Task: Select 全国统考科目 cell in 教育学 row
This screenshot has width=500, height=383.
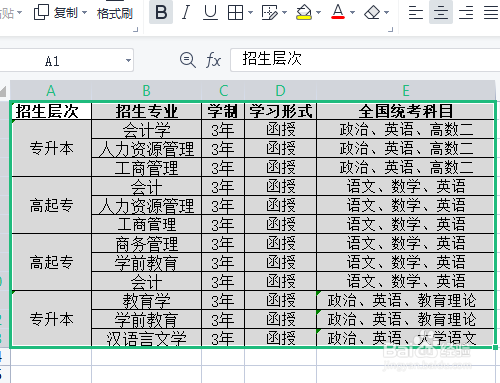Action: (406, 300)
